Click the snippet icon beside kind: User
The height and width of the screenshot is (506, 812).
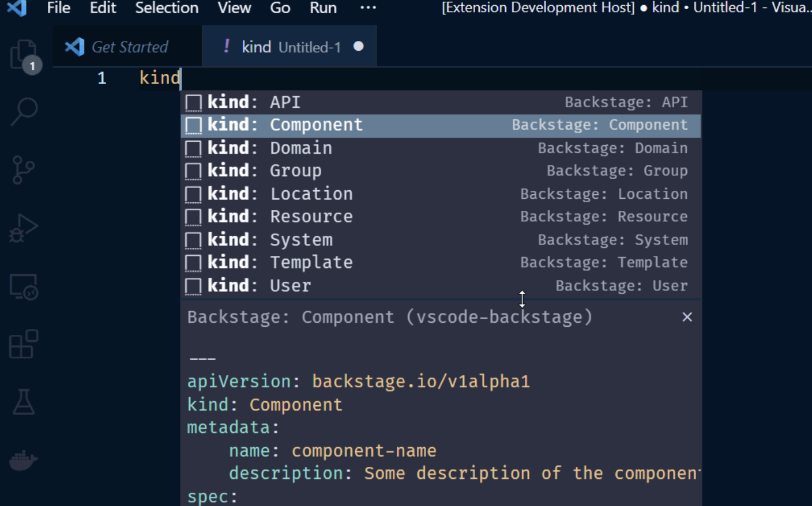pos(193,286)
